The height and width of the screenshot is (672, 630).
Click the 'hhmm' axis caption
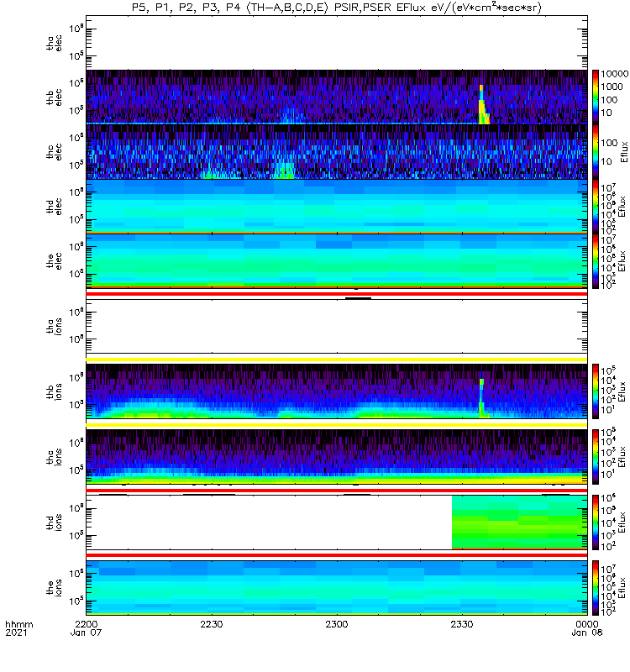(x=18, y=624)
